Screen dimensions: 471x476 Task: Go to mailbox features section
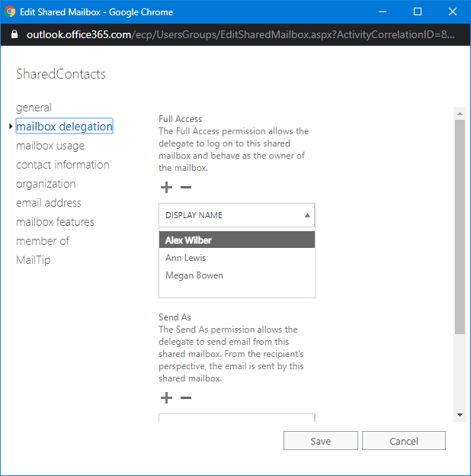55,222
